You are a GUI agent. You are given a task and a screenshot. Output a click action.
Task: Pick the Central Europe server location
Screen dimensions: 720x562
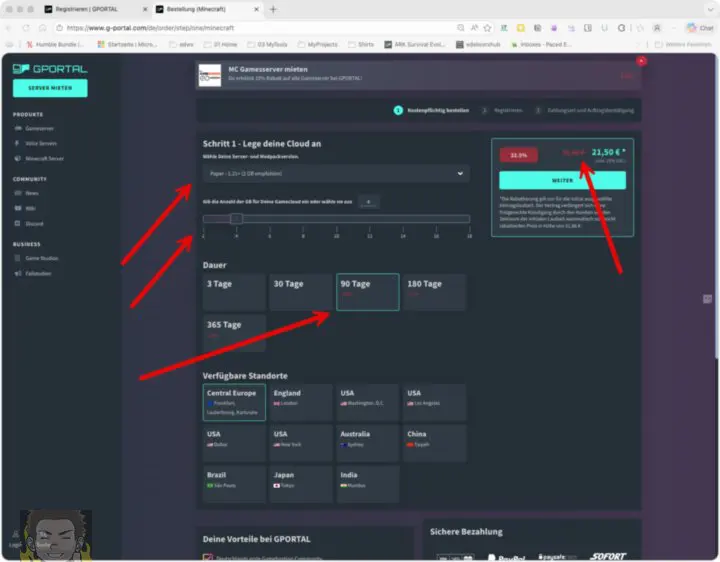click(x=233, y=402)
